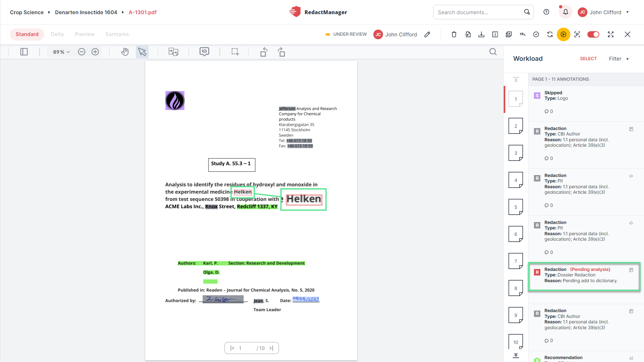Select page 10 thumbnail
This screenshot has height=362, width=644.
pyautogui.click(x=516, y=342)
